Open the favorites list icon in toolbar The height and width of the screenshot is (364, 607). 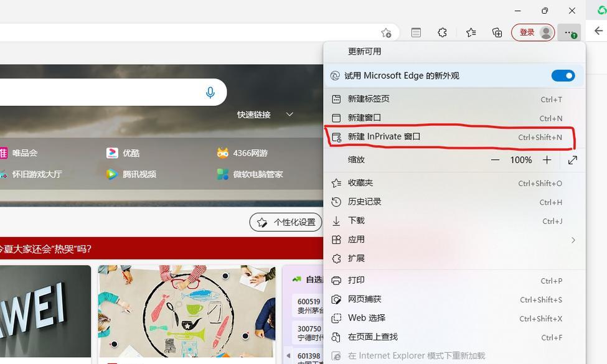[x=471, y=32]
